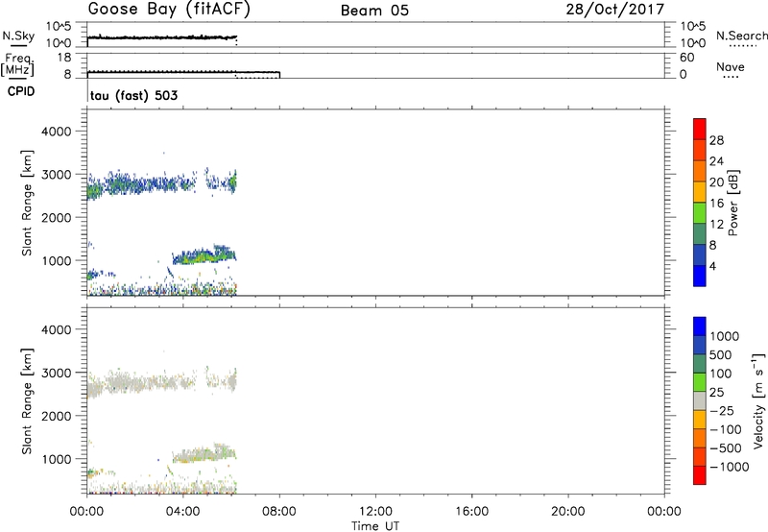Viewport: 768px width, 532px height.
Task: Pick the blue top segment of velocity colorbar
Action: (x=700, y=326)
